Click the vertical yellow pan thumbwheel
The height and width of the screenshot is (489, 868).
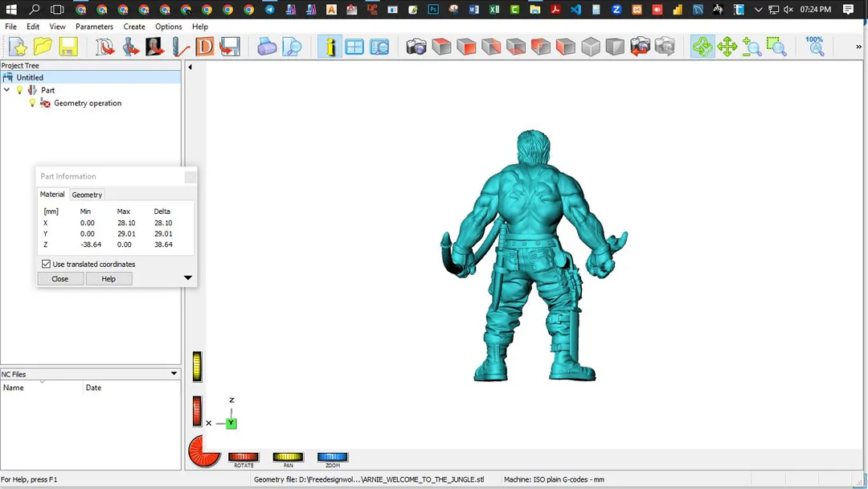(x=197, y=367)
